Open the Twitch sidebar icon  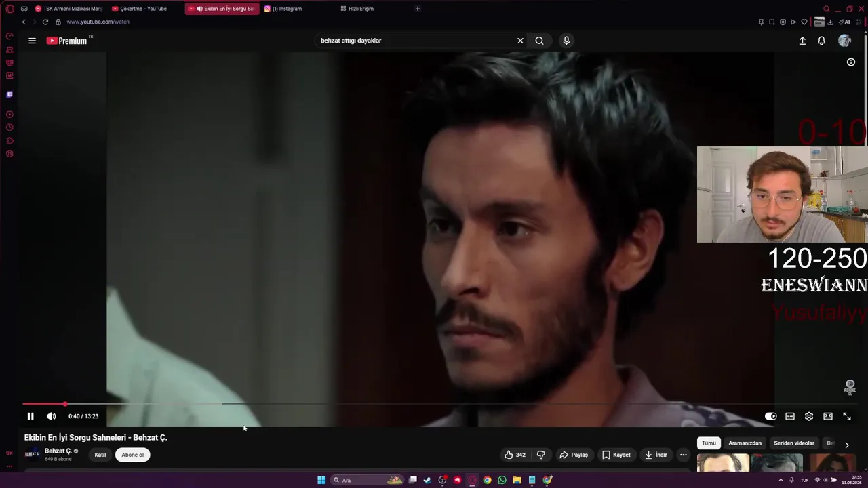[x=9, y=95]
